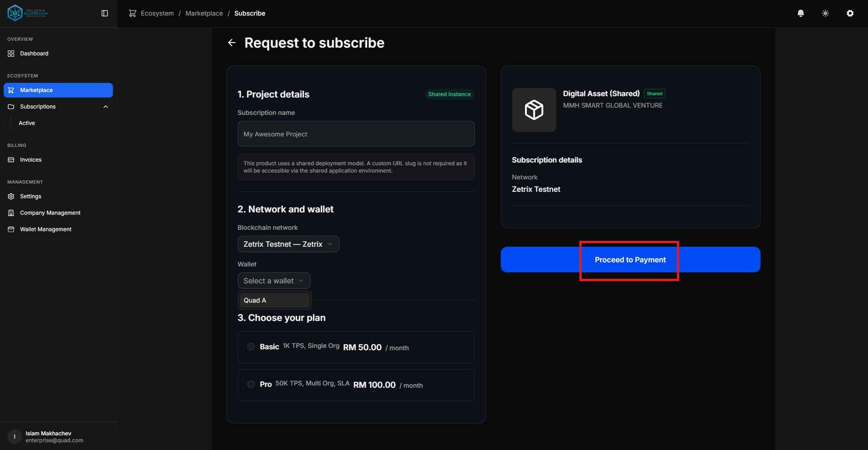Open Dashboard in the sidebar
868x450 pixels.
(34, 54)
